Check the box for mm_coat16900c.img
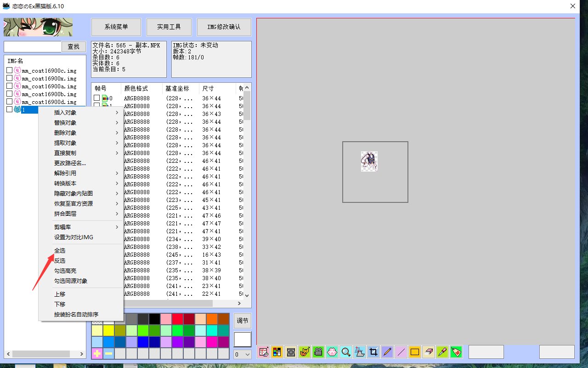The height and width of the screenshot is (368, 588). coord(9,70)
